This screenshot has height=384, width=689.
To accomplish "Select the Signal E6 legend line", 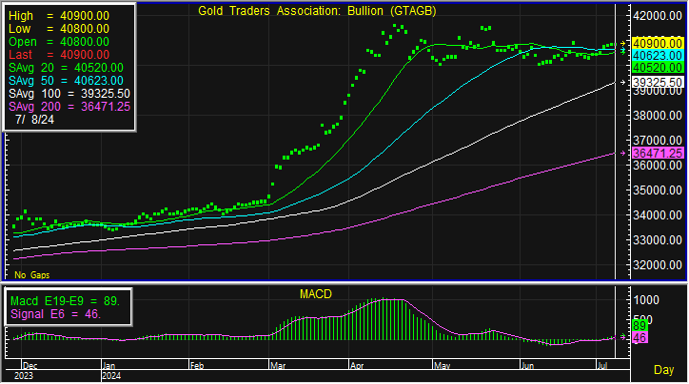I will coord(55,314).
